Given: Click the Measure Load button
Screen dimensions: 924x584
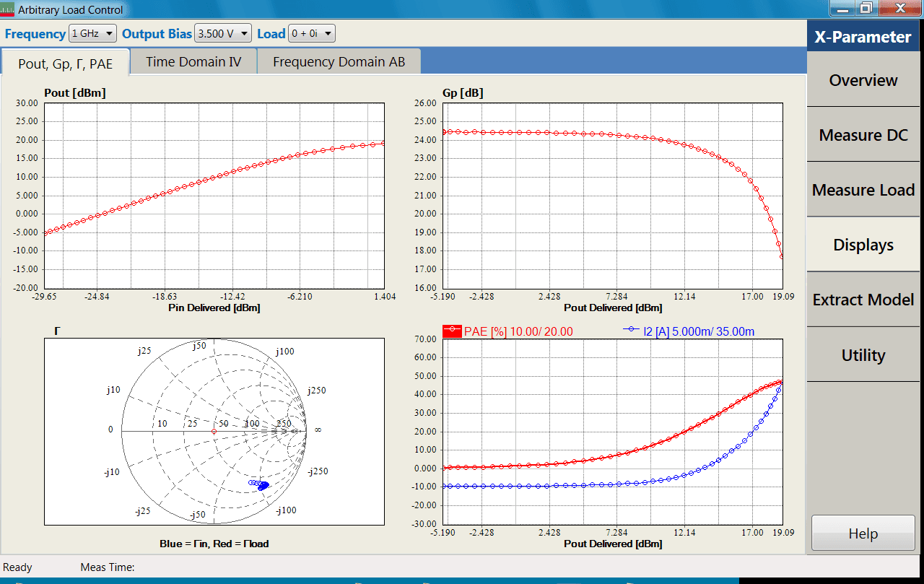Looking at the screenshot, I should click(863, 189).
